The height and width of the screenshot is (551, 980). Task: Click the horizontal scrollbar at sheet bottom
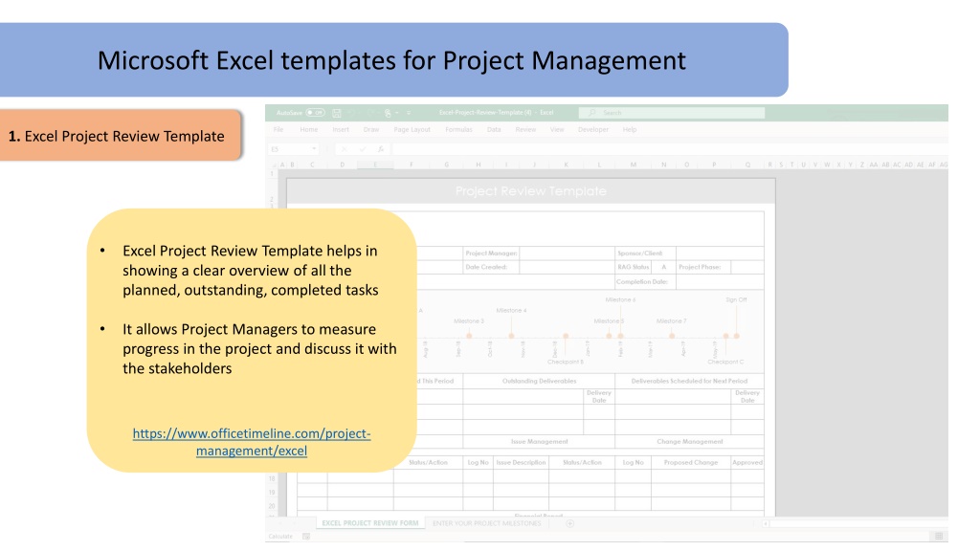[x=857, y=523]
